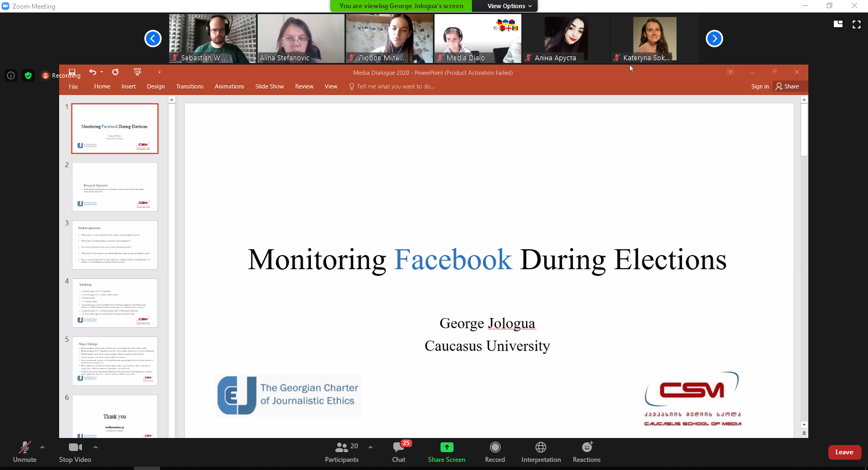
Task: Click the red Leave button
Action: [844, 452]
